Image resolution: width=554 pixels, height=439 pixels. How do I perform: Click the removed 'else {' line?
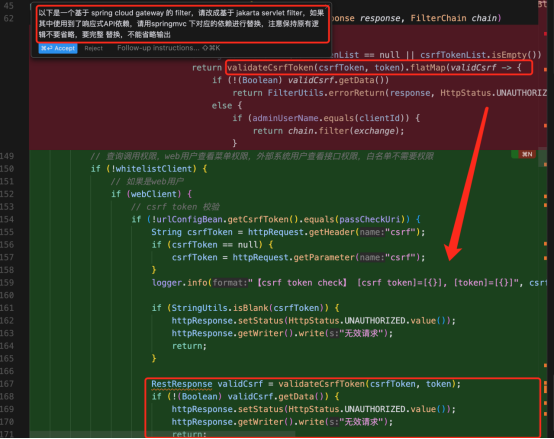(227, 106)
